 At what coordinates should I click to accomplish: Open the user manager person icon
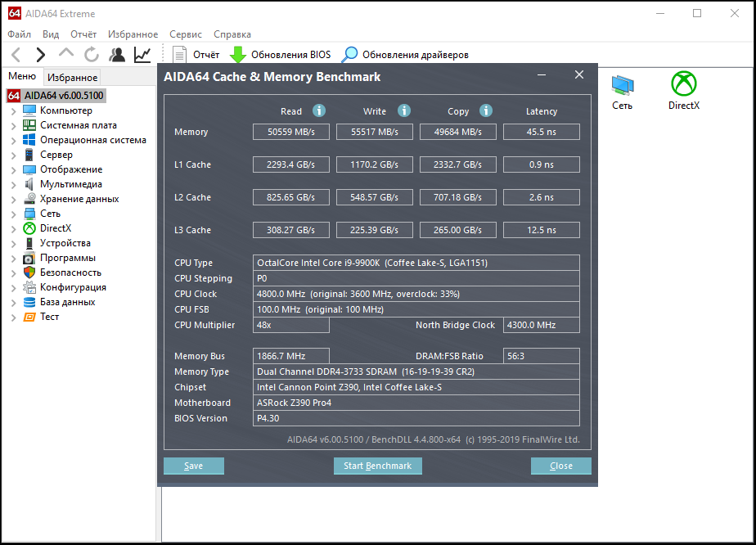[x=117, y=55]
